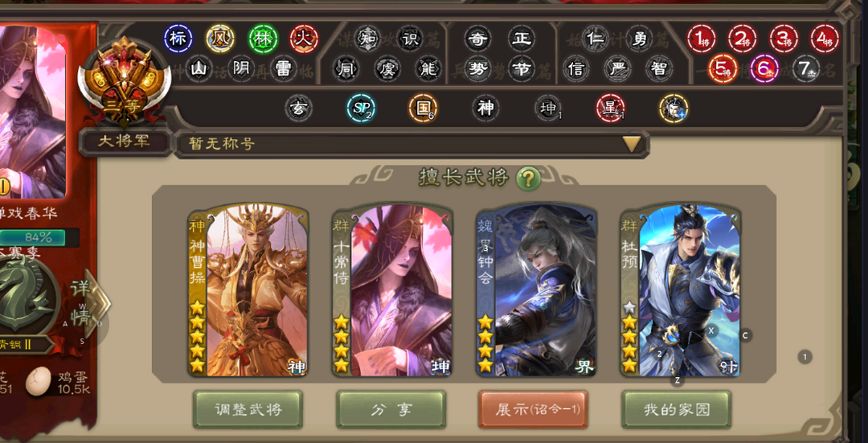Select the red 火 pack badge
The image size is (868, 443).
point(304,39)
